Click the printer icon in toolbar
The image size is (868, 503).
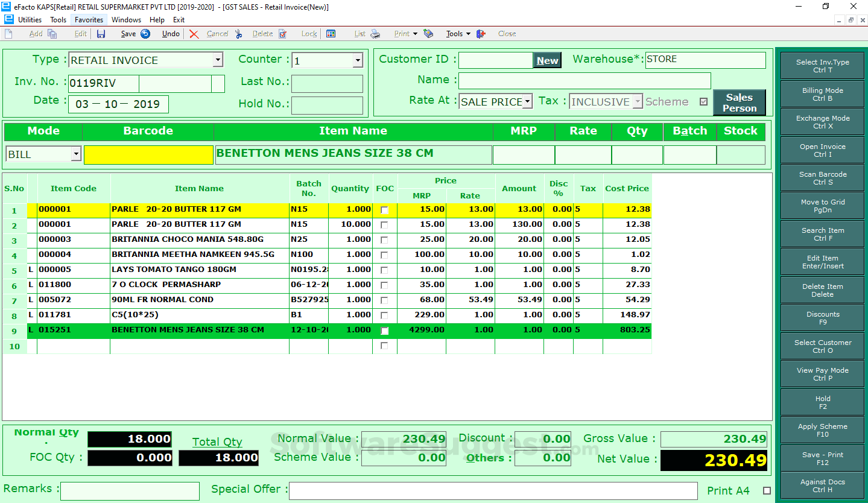coord(375,34)
